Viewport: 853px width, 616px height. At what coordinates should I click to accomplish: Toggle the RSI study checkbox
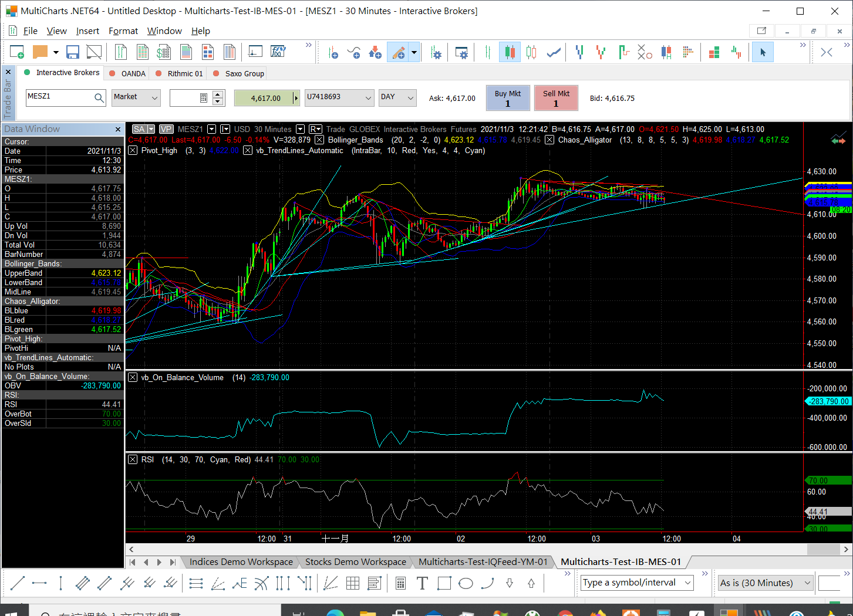point(133,459)
